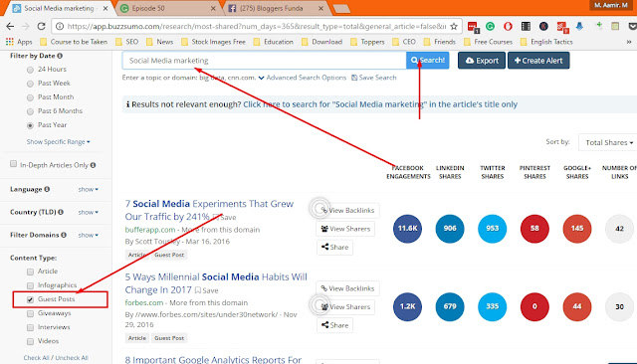Close the Bloggers Funda Facebook tab
Screen dimensions: 637x364
click(320, 8)
